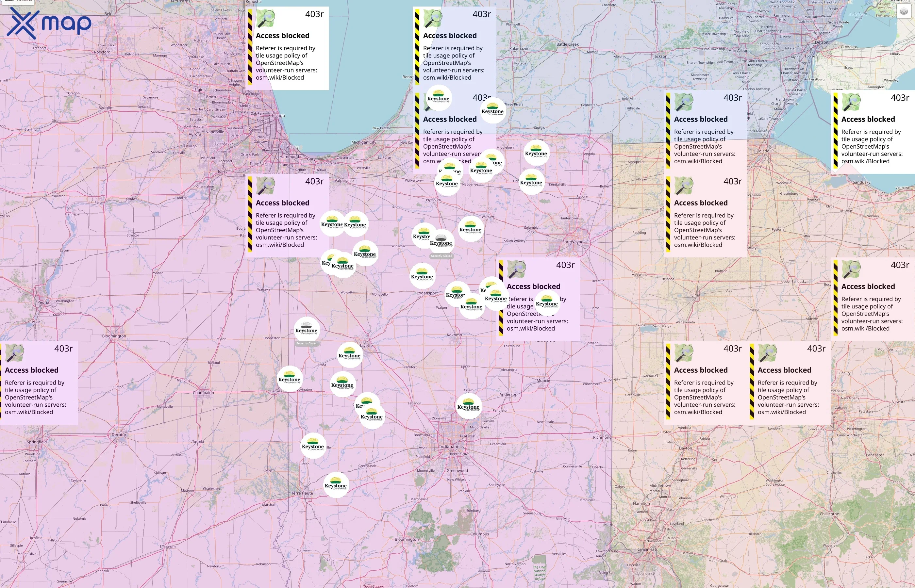Select grey closed Keystone marker near Hoopeston

point(306,330)
